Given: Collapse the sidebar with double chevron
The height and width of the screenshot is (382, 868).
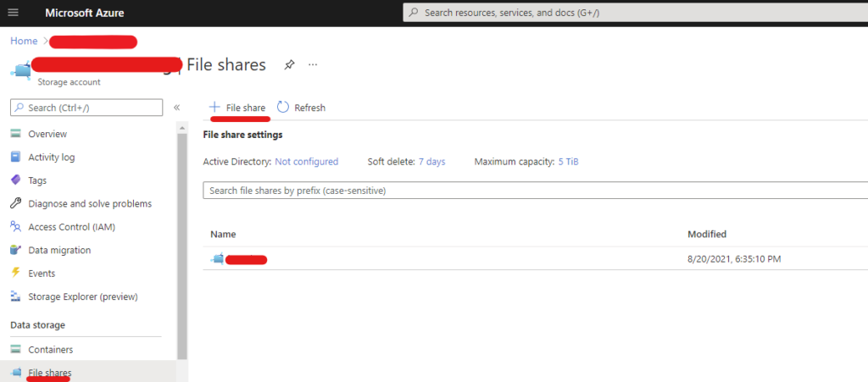Looking at the screenshot, I should click(x=176, y=108).
